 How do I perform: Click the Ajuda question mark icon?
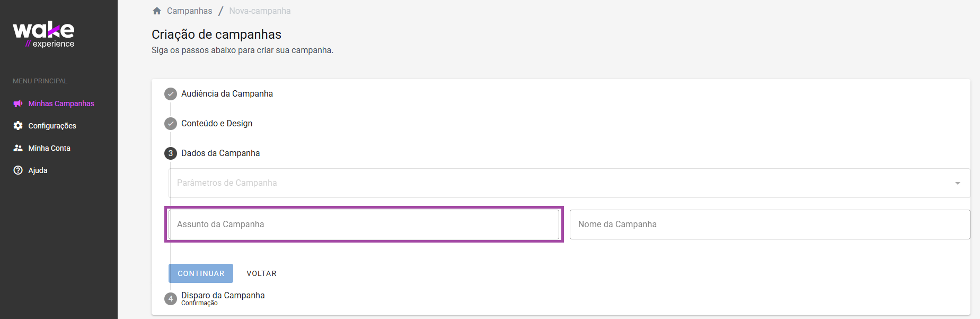pyautogui.click(x=18, y=170)
